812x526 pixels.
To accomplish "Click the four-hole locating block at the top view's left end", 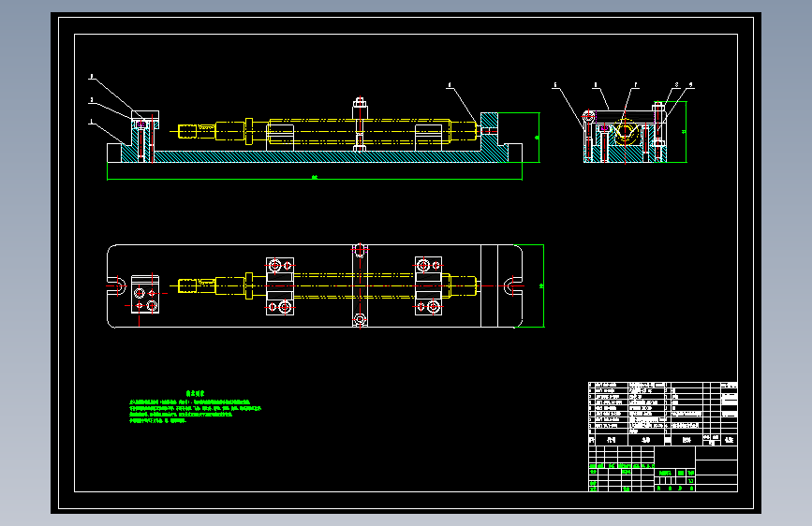I will point(145,295).
